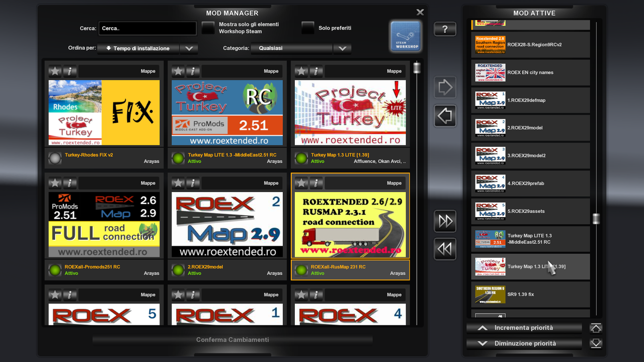The width and height of the screenshot is (644, 362).
Task: Click the active mods scrollbar handle
Action: click(x=596, y=219)
